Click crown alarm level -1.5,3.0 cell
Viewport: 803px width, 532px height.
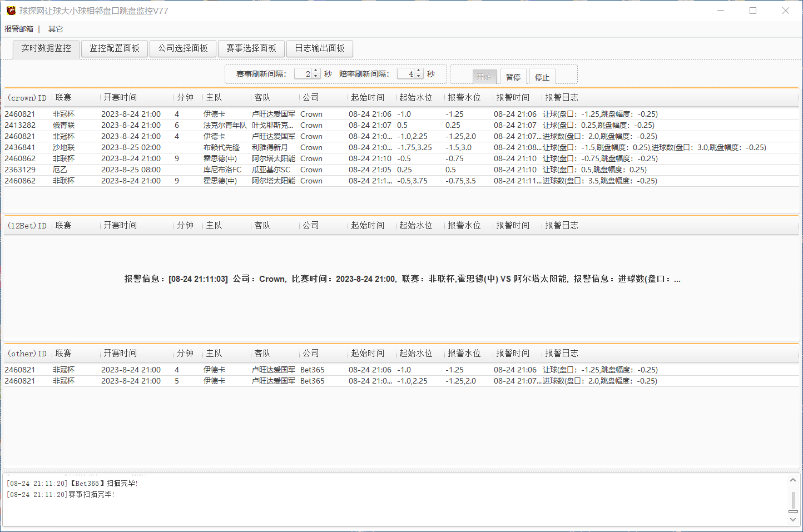click(x=459, y=147)
